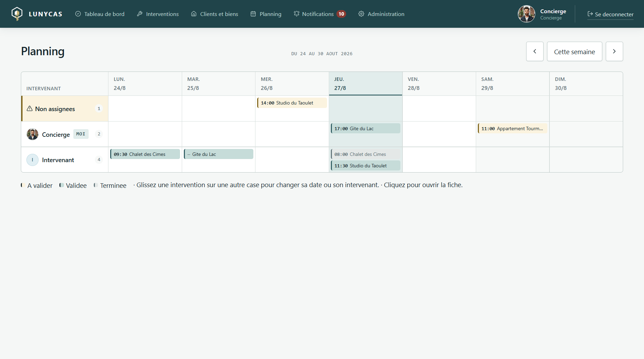Click the SAM. 29/8 column header
The width and height of the screenshot is (644, 359).
click(x=513, y=84)
